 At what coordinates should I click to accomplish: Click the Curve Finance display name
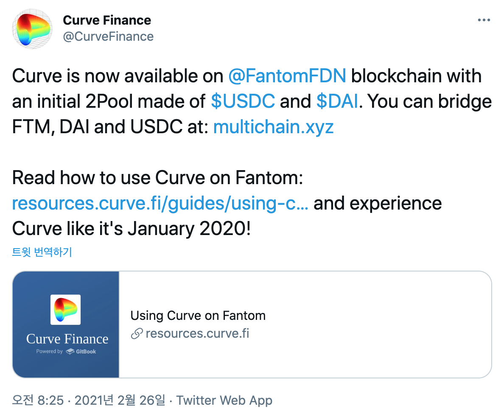tap(107, 20)
